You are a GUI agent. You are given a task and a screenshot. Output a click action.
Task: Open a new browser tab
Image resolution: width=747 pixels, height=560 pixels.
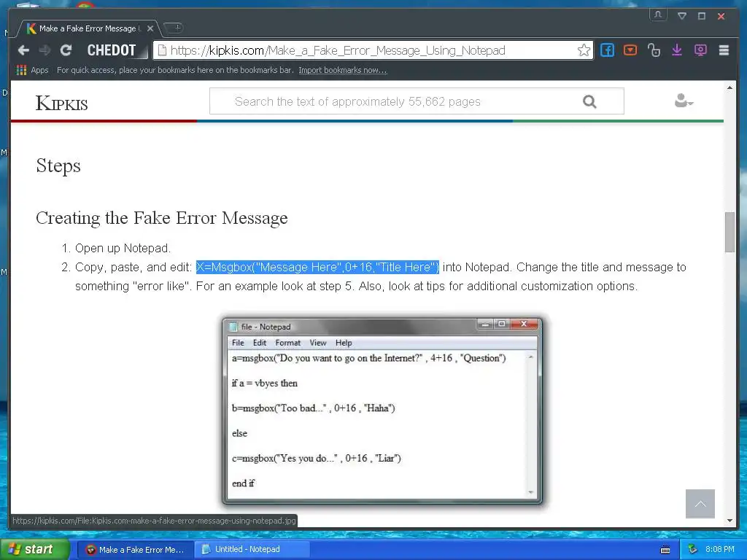(175, 28)
